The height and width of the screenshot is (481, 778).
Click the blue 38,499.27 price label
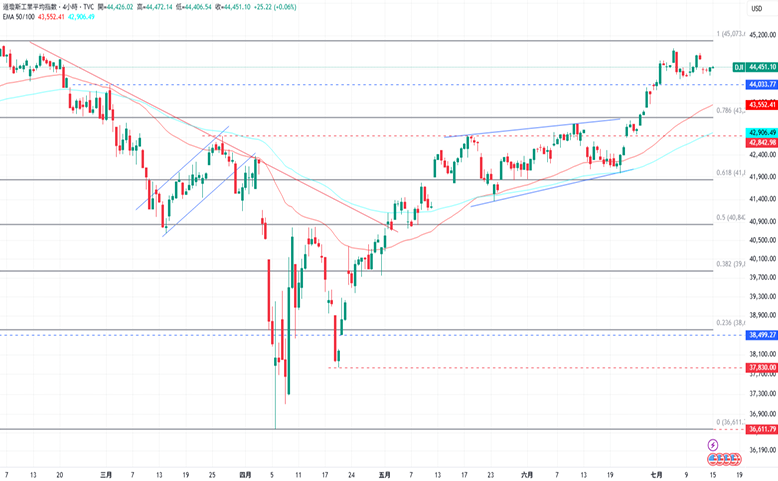(762, 335)
